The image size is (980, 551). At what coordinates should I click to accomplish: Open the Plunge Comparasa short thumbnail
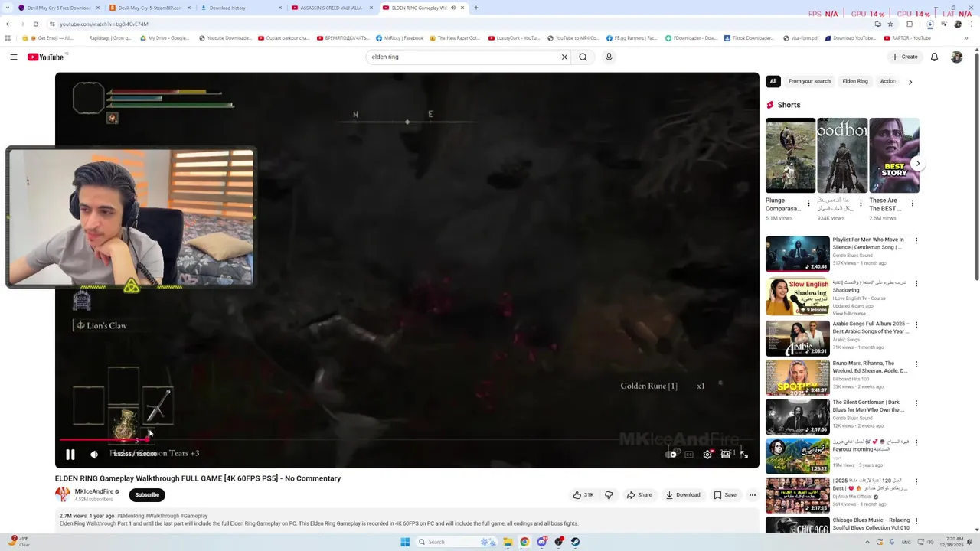point(790,155)
